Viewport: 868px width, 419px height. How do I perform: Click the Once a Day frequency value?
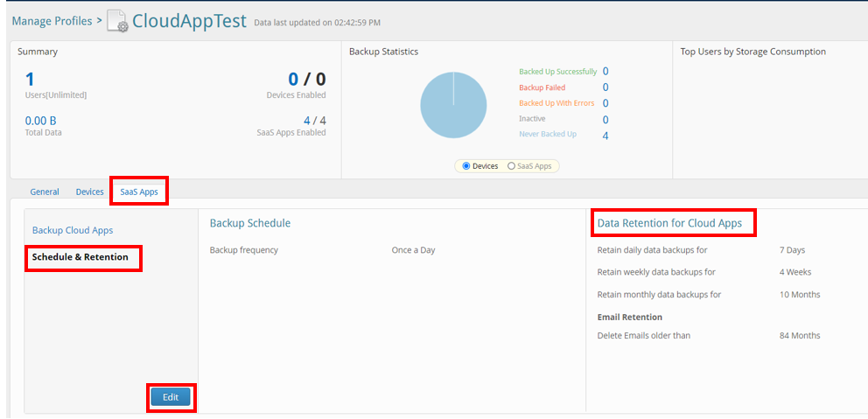[413, 250]
